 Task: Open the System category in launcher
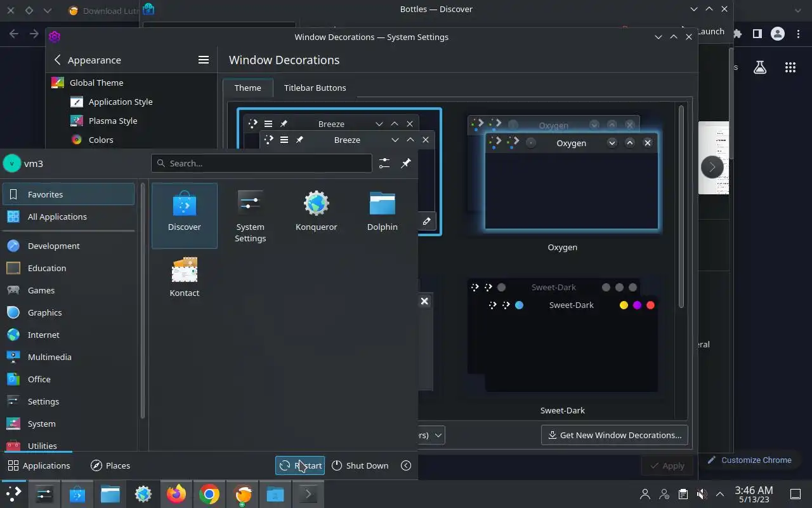(69, 424)
